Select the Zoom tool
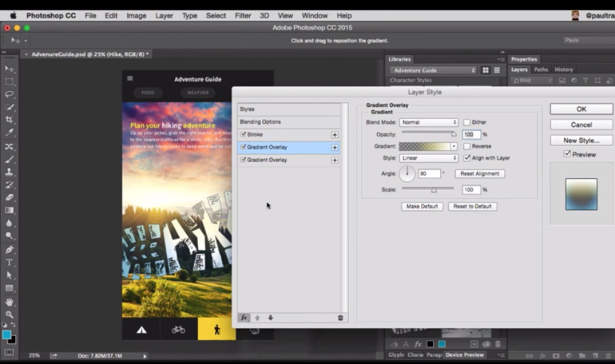615x364 pixels. click(x=10, y=315)
